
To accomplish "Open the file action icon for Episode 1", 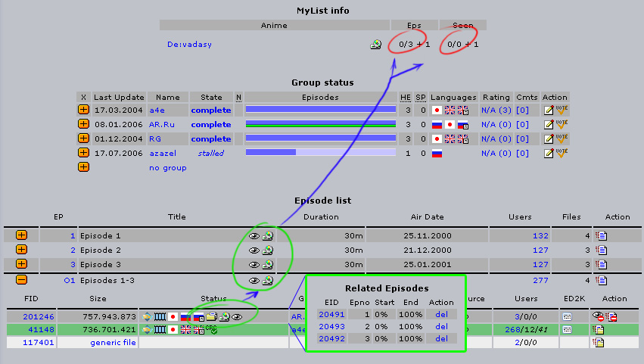I will 601,236.
